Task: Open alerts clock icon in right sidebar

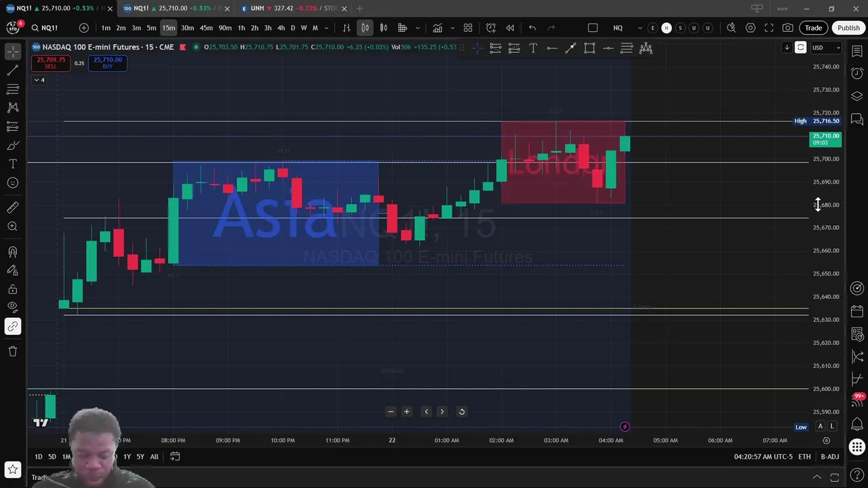Action: pos(857,73)
